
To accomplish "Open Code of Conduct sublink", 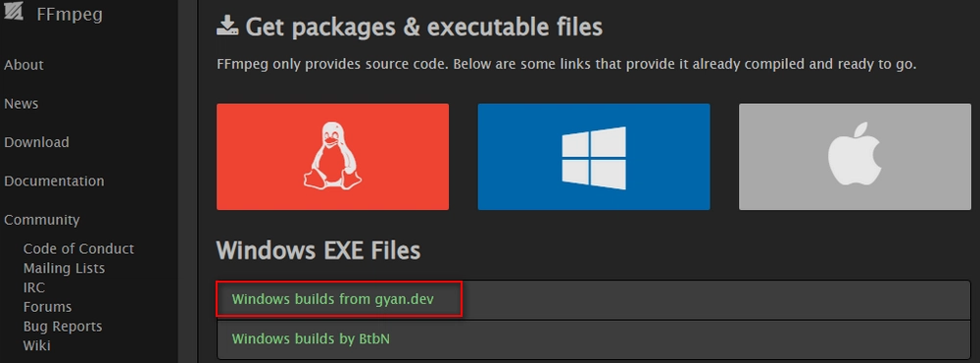I will [78, 248].
